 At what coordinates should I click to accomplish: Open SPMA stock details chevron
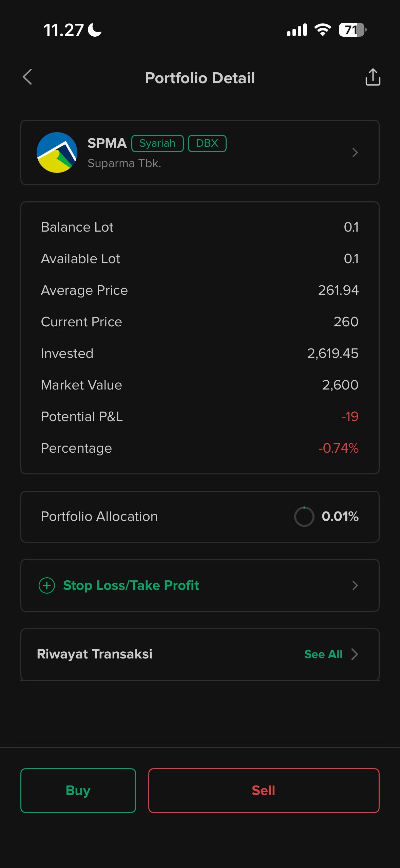point(355,152)
